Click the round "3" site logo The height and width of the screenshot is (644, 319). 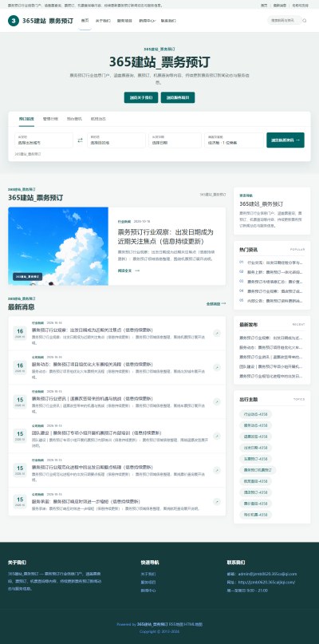(13, 21)
